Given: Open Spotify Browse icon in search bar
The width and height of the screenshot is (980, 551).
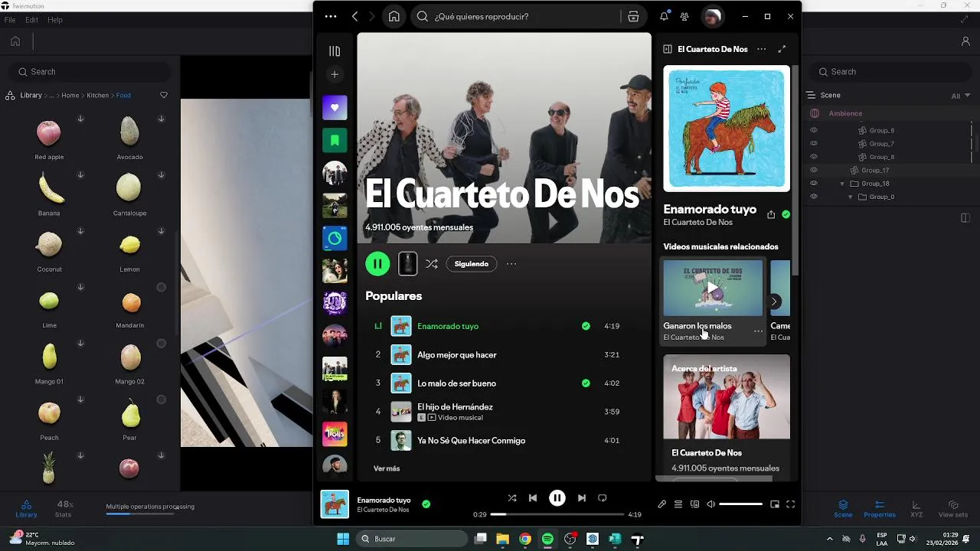Looking at the screenshot, I should [633, 16].
